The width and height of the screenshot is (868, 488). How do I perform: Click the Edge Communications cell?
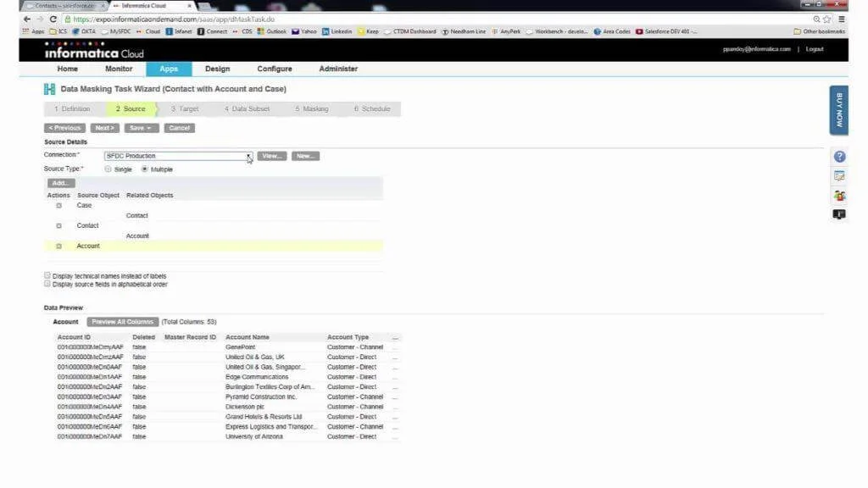point(257,377)
